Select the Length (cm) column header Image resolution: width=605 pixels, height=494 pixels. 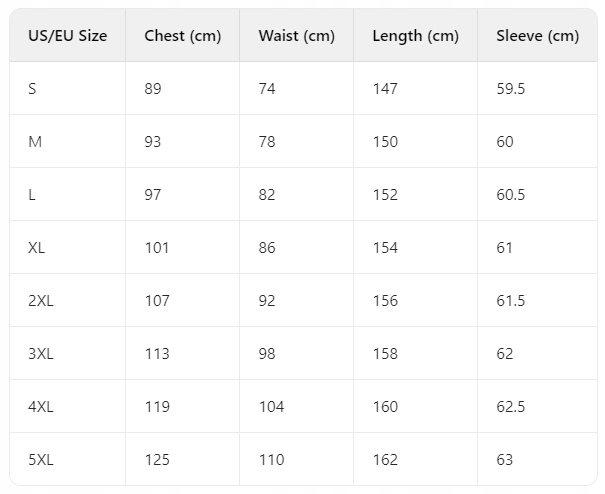(x=415, y=36)
